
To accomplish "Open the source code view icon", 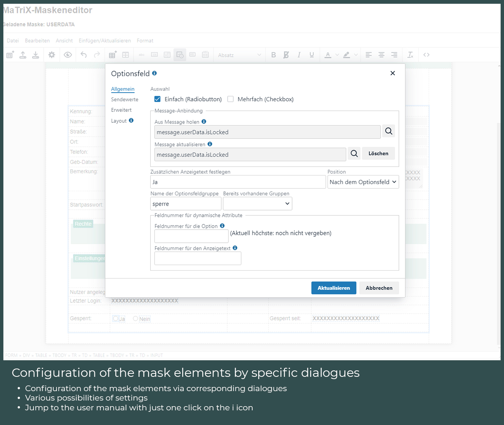I will [x=426, y=55].
